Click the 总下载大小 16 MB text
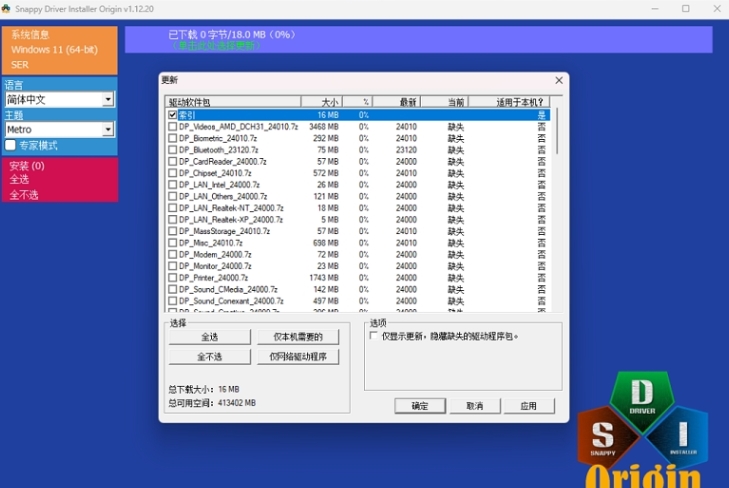Viewport: 729px width, 488px height. click(204, 389)
